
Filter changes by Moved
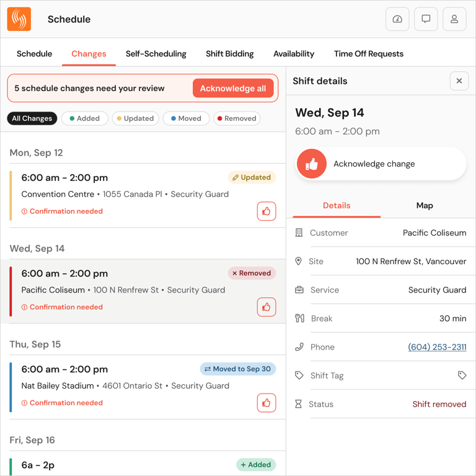coord(186,118)
